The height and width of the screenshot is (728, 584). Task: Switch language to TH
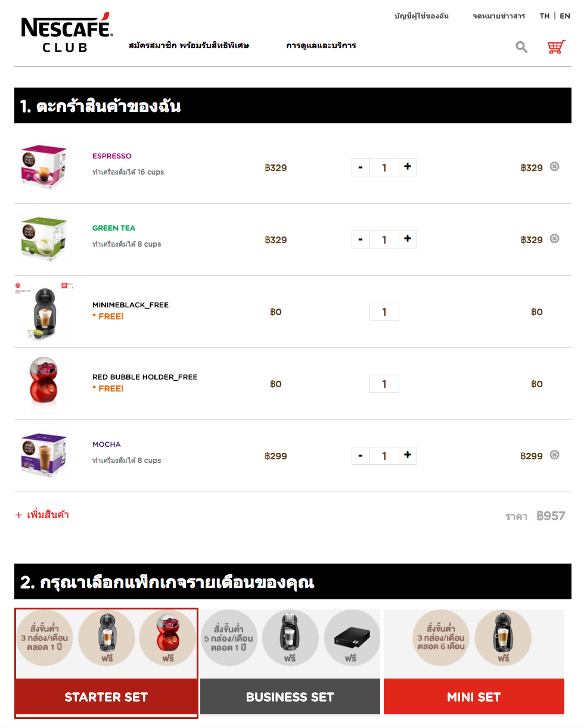[x=545, y=16]
